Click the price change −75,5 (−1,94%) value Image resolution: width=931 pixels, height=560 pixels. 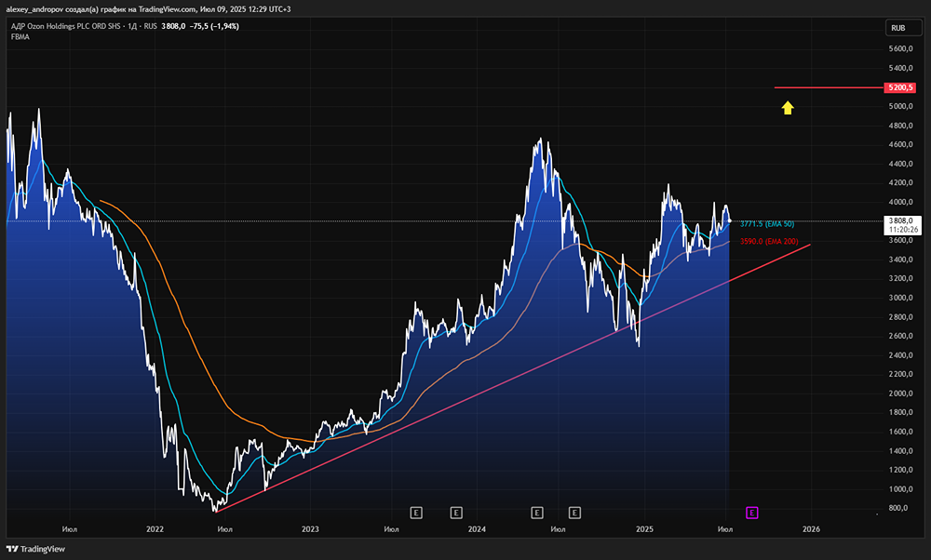coord(214,26)
